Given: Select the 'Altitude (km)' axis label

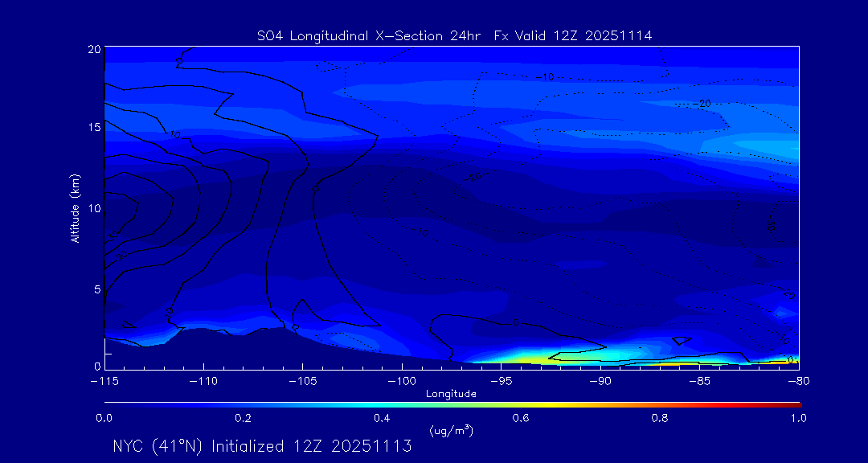Looking at the screenshot, I should click(74, 207).
